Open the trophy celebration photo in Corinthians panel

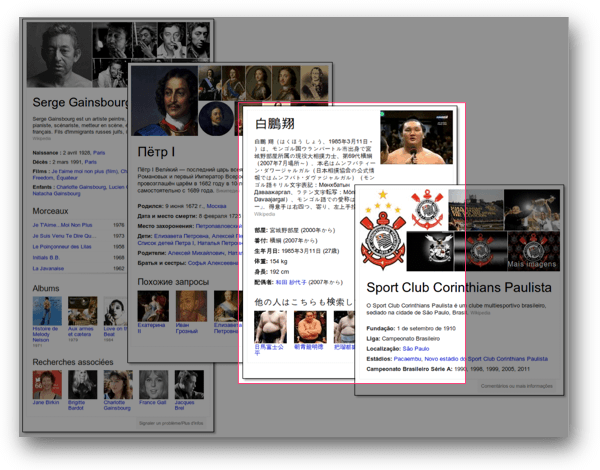click(532, 210)
